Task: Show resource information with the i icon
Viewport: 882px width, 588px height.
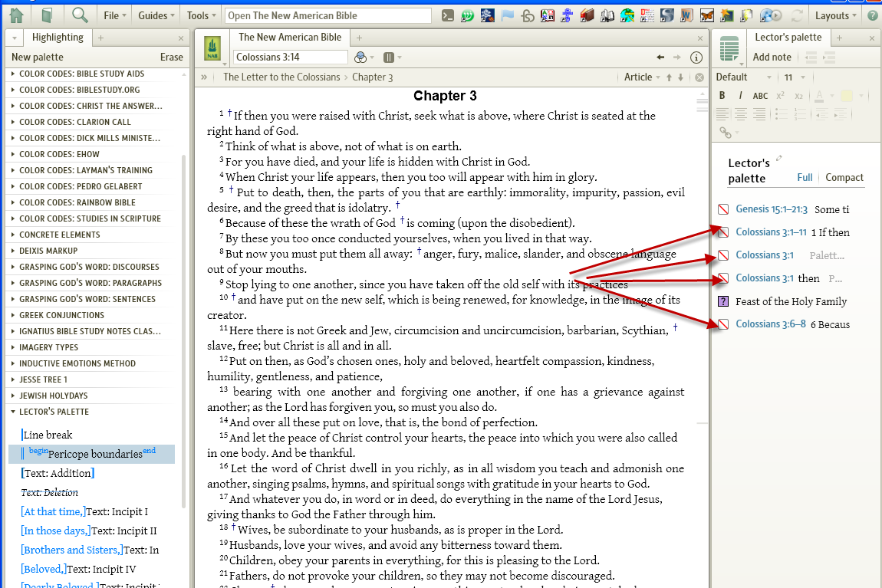Action: click(696, 57)
